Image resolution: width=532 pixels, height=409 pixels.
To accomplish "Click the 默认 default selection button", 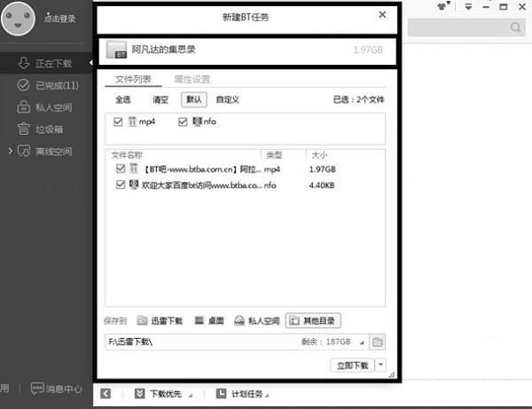I will coord(193,99).
